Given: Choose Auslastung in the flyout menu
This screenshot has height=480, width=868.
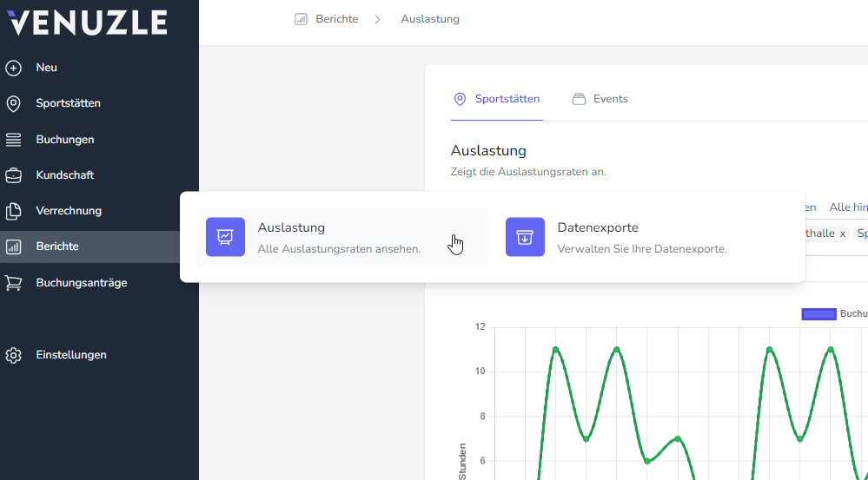Looking at the screenshot, I should tap(342, 237).
